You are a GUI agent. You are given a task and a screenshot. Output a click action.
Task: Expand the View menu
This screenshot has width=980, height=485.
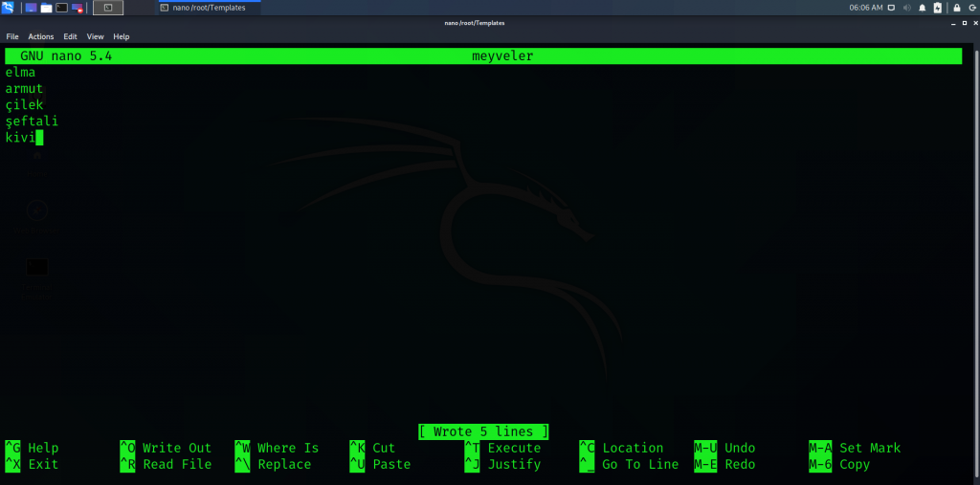[96, 36]
